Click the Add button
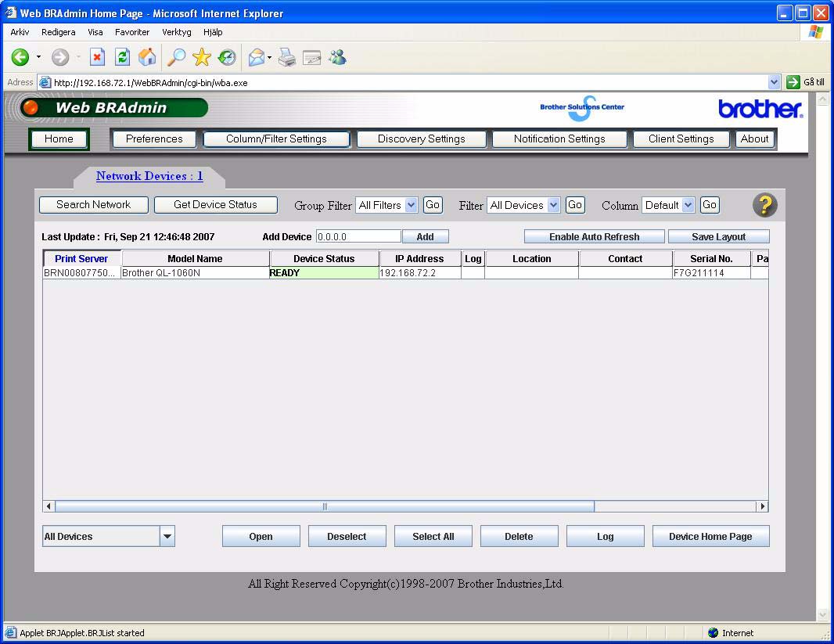The height and width of the screenshot is (644, 834). pos(426,236)
